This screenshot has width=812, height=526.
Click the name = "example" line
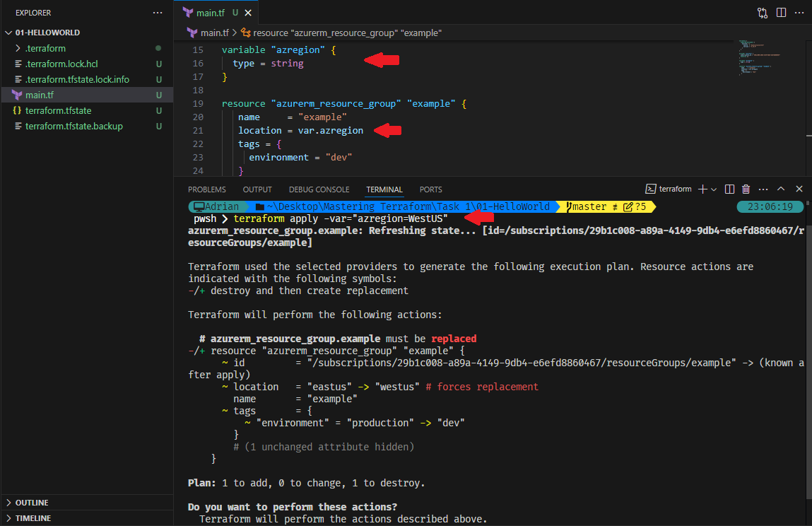pyautogui.click(x=292, y=117)
